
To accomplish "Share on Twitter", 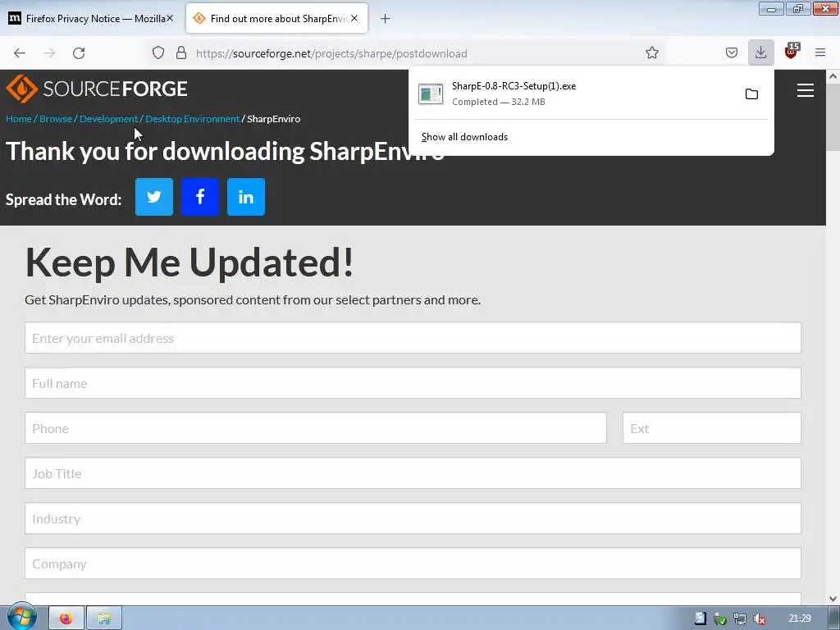I will click(x=154, y=197).
